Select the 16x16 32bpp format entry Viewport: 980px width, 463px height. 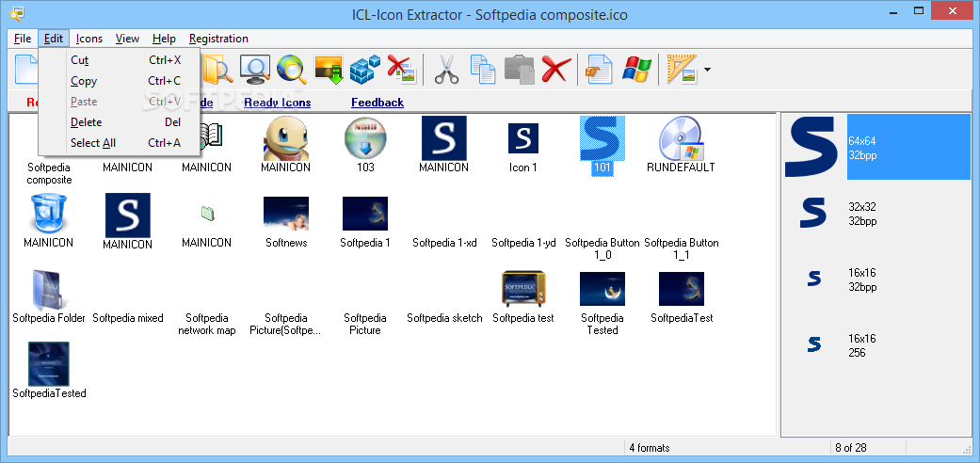point(876,279)
